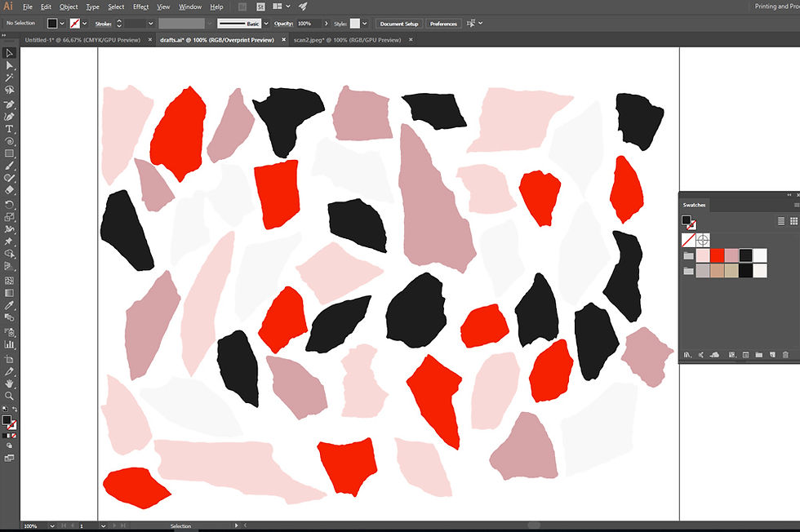Screen dimensions: 800x532
Task: Create a new swatch in Swatches panel
Action: [771, 354]
